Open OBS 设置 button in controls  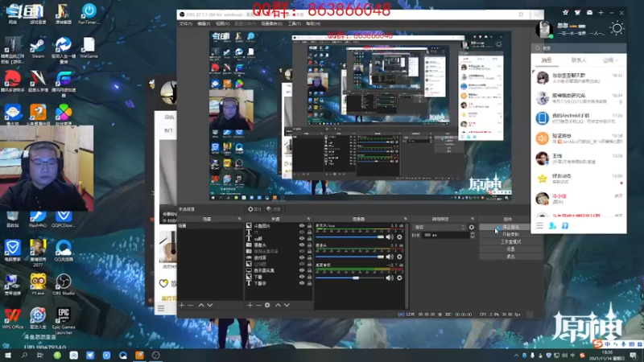pos(510,249)
